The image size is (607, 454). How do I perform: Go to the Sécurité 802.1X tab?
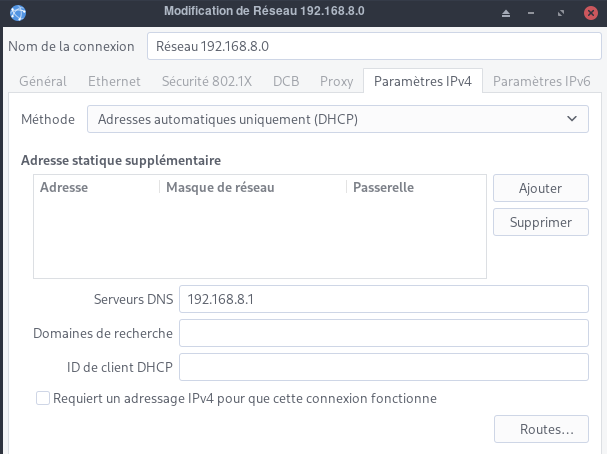coord(204,81)
